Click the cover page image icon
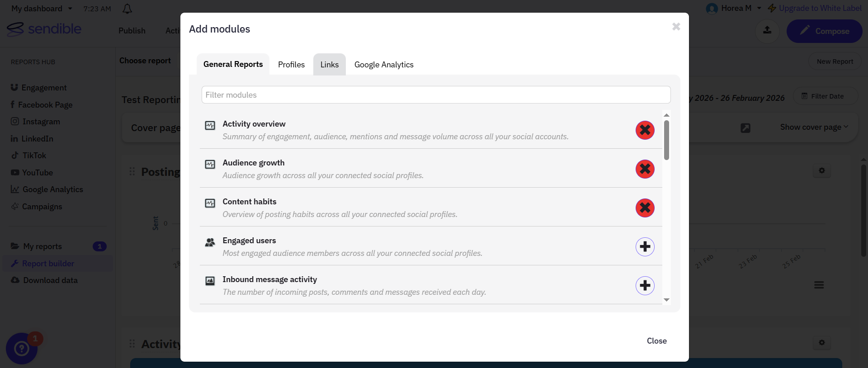Image resolution: width=868 pixels, height=368 pixels. (745, 128)
